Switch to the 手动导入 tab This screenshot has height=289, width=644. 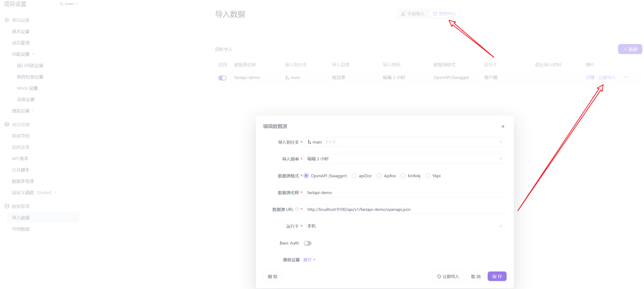click(413, 14)
